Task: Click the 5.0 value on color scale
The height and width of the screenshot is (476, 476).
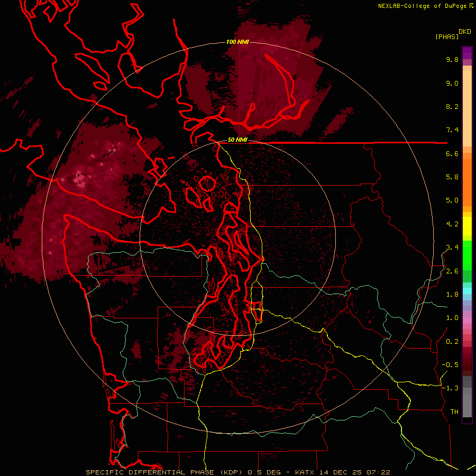Action: coord(452,200)
